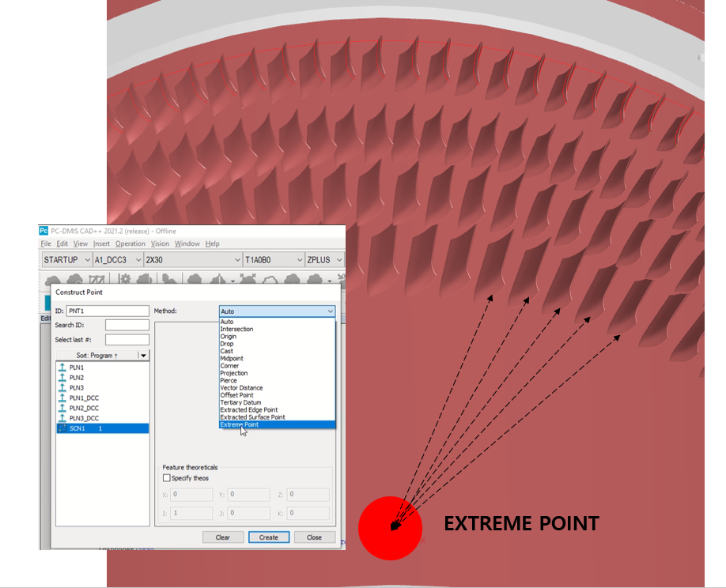Open the ZPLUS workplane dropdown
The image size is (726, 588).
tap(324, 260)
